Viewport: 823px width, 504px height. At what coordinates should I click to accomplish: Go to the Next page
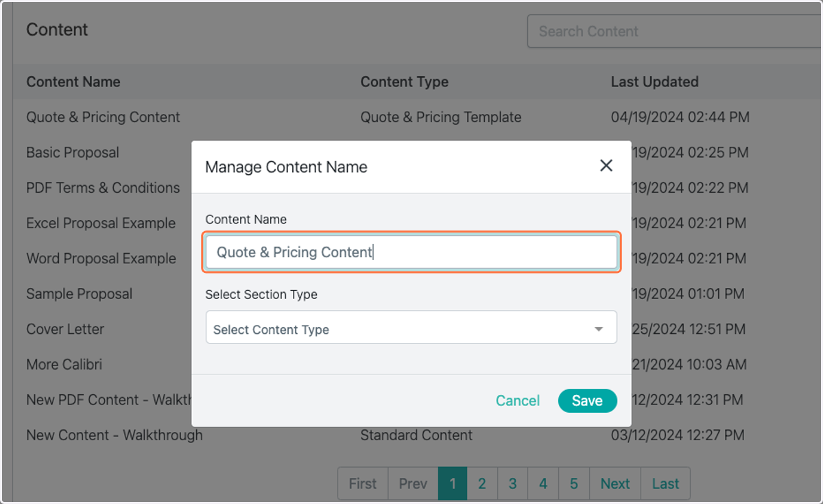[x=615, y=483]
